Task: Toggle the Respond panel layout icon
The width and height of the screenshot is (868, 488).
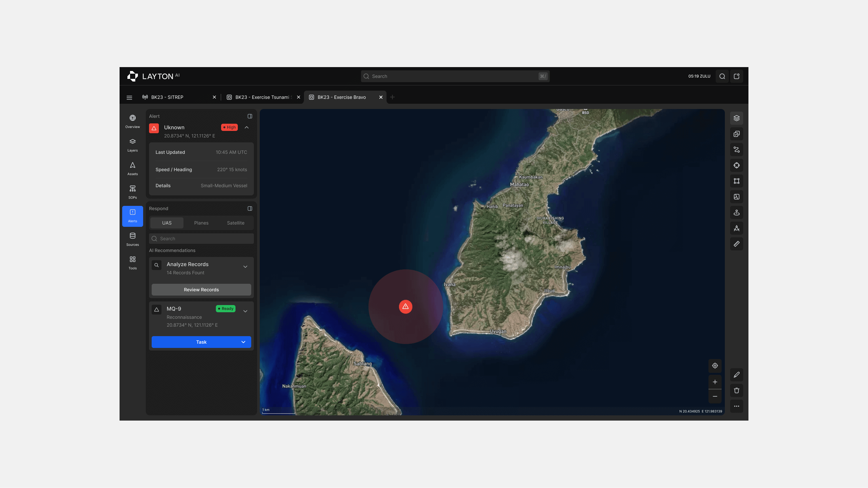Action: pyautogui.click(x=250, y=208)
